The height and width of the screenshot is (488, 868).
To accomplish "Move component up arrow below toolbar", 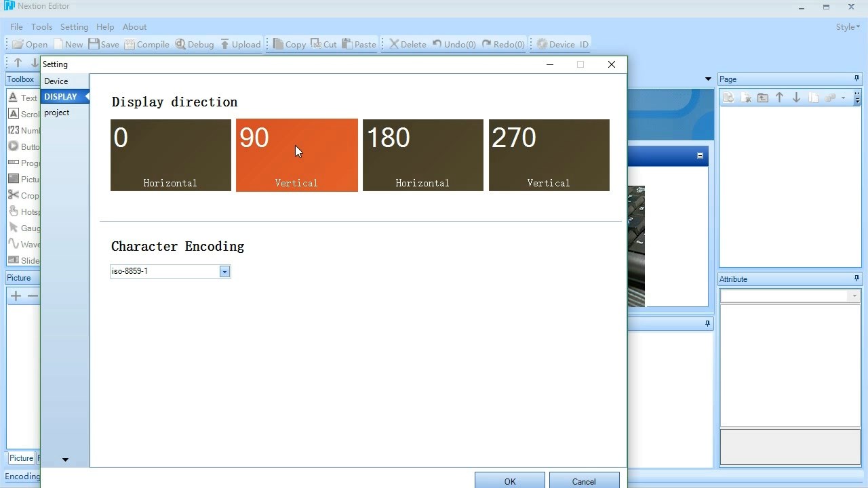I will tap(18, 62).
